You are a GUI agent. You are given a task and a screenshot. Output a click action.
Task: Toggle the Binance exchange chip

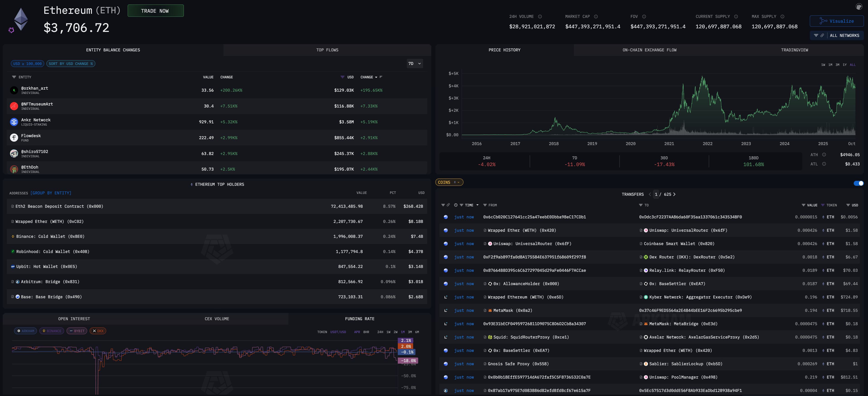pos(52,331)
